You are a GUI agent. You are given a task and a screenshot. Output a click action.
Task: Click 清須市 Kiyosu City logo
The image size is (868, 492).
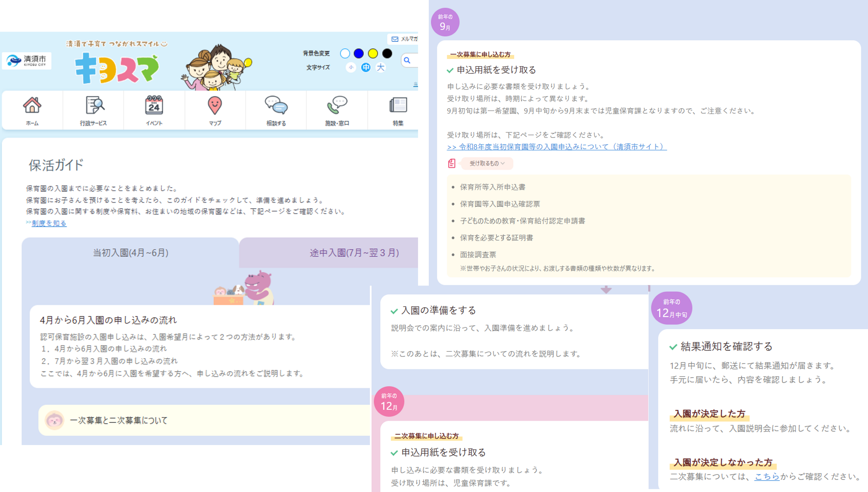[27, 61]
